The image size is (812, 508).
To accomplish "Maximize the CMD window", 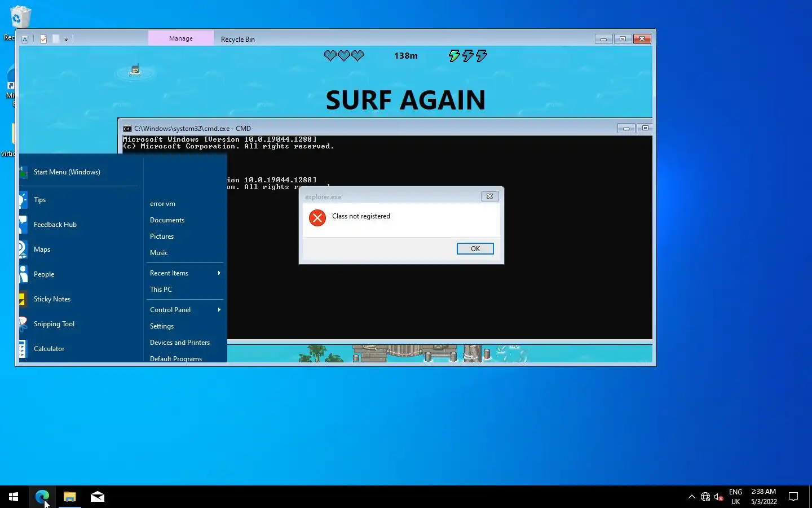I will coord(645,129).
